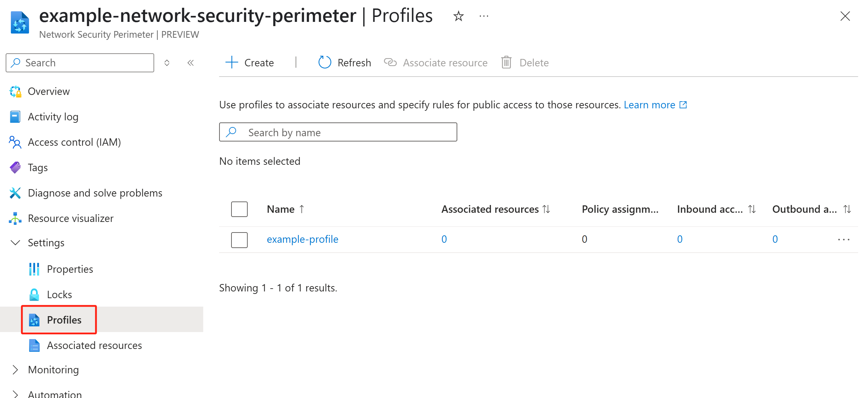Click the Properties icon
Image resolution: width=868 pixels, height=398 pixels.
click(x=34, y=269)
